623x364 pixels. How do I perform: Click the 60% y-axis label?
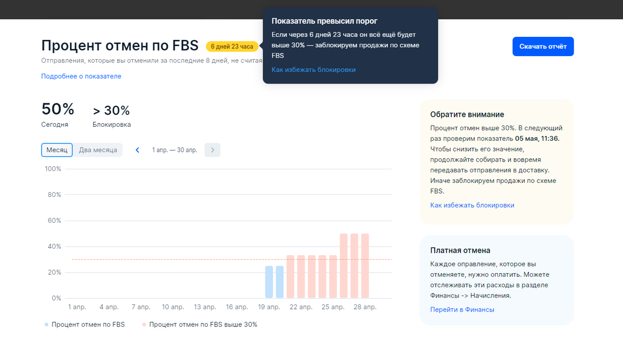(x=55, y=221)
